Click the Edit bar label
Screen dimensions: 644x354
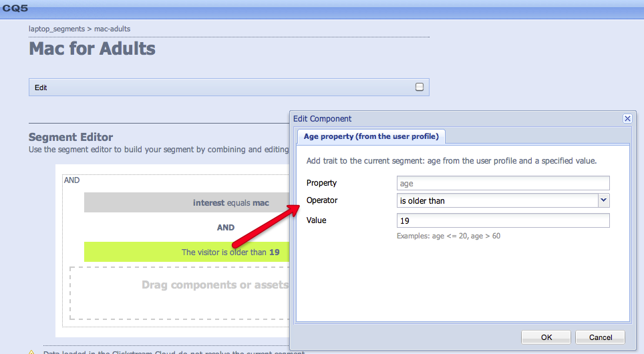(x=41, y=87)
